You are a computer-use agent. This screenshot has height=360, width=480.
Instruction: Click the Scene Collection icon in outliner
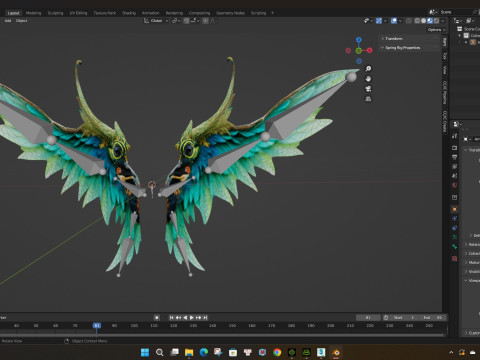460,29
